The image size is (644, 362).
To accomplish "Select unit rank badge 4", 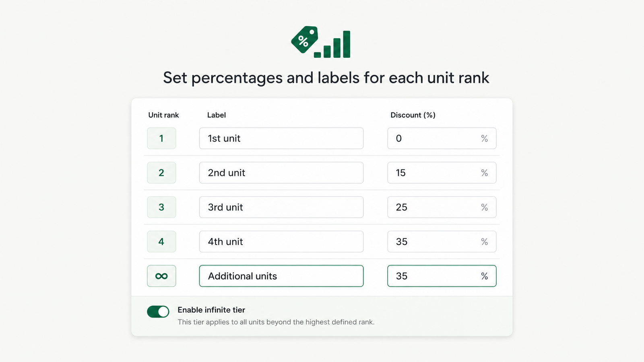I will pyautogui.click(x=161, y=241).
